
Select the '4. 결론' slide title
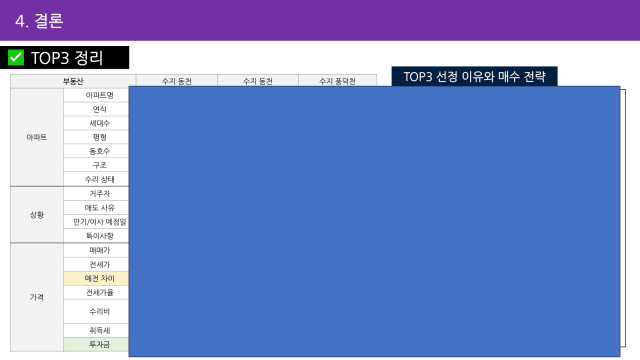point(39,21)
